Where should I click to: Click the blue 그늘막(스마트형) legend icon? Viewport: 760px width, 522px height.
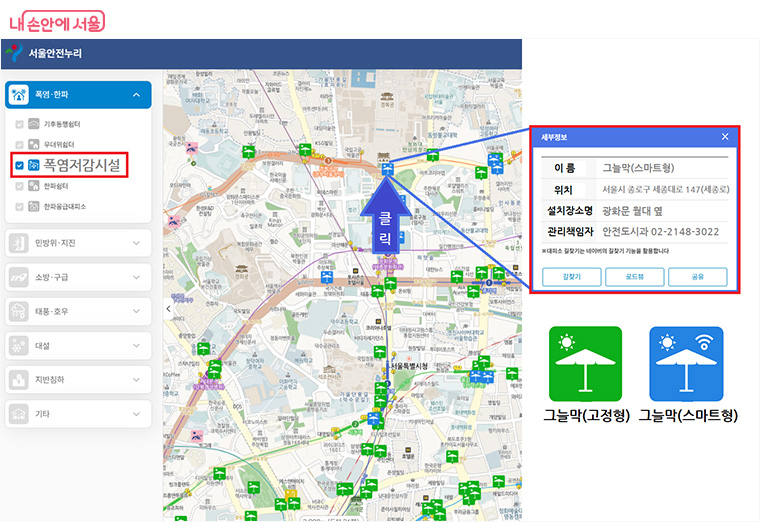click(x=686, y=364)
